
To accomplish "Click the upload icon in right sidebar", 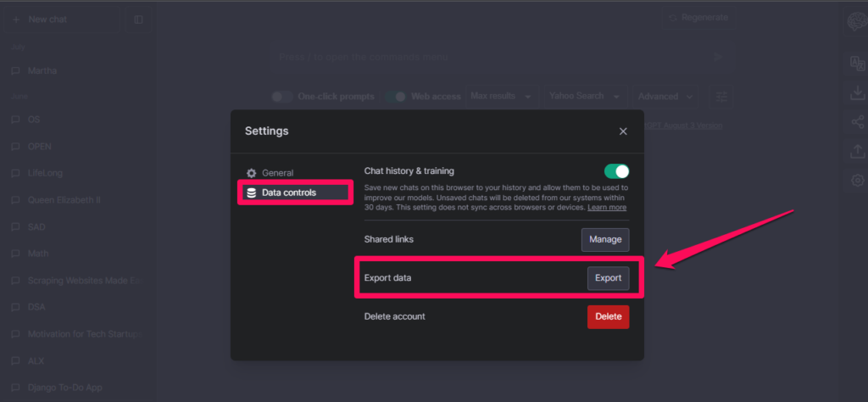I will pyautogui.click(x=857, y=151).
